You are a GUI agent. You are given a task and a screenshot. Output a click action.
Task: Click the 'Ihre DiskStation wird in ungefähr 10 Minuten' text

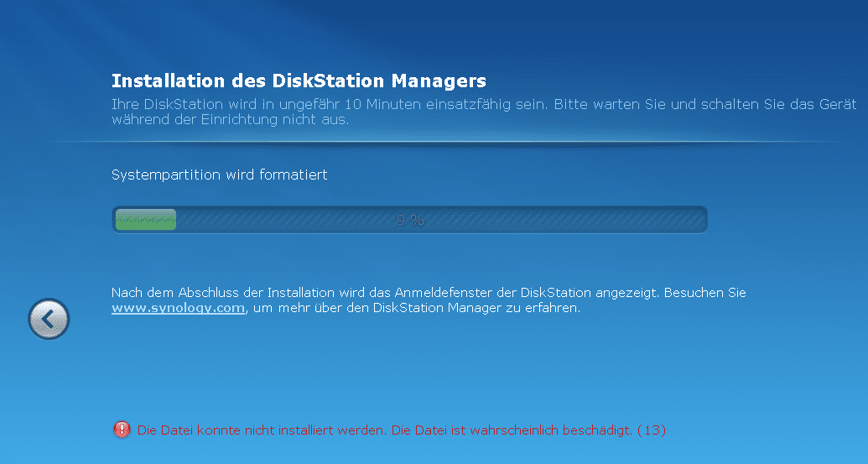pos(485,112)
